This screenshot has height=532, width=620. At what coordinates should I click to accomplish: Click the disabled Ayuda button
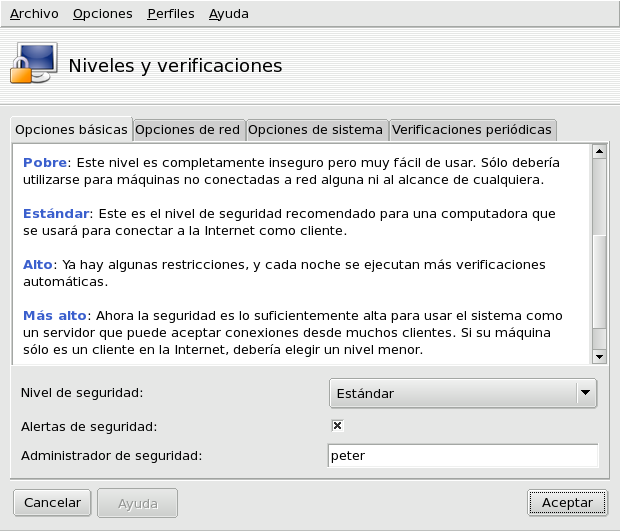[138, 503]
